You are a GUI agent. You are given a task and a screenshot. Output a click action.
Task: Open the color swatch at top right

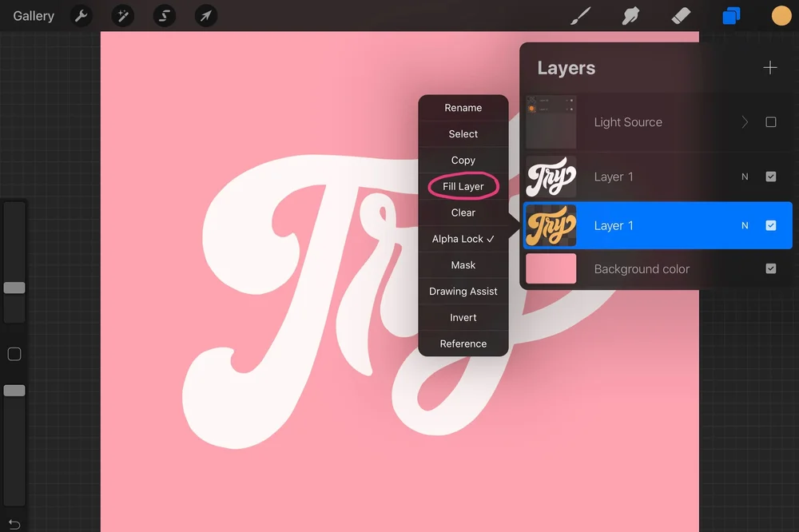coord(781,16)
